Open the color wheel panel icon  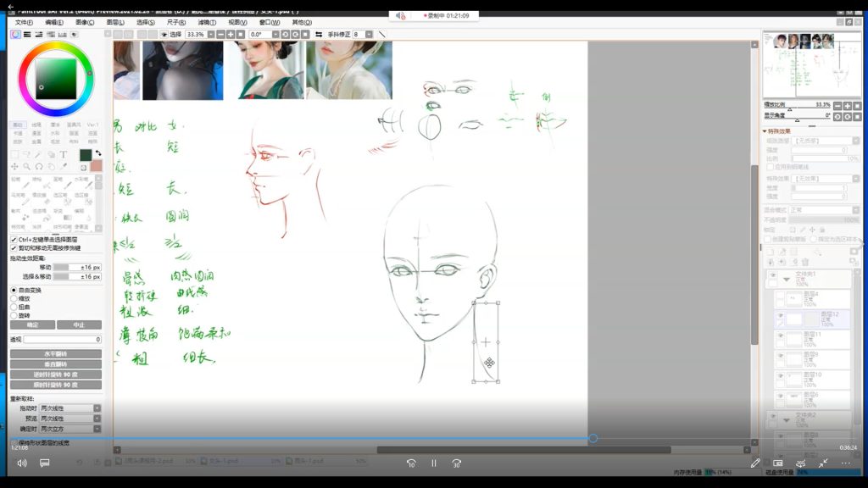pyautogui.click(x=15, y=34)
